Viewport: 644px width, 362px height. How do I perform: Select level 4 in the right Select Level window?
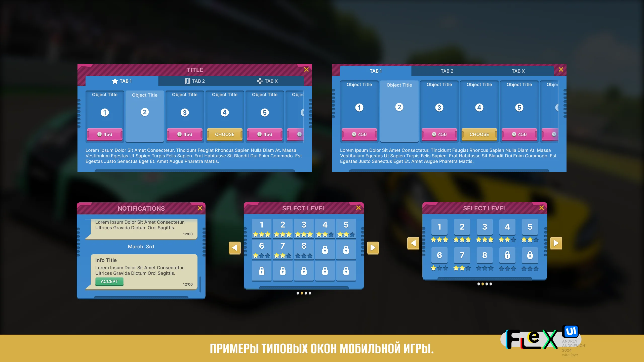tap(507, 227)
